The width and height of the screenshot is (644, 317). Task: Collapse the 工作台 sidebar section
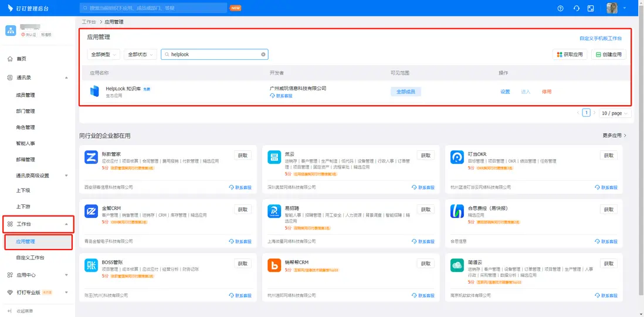pyautogui.click(x=66, y=224)
